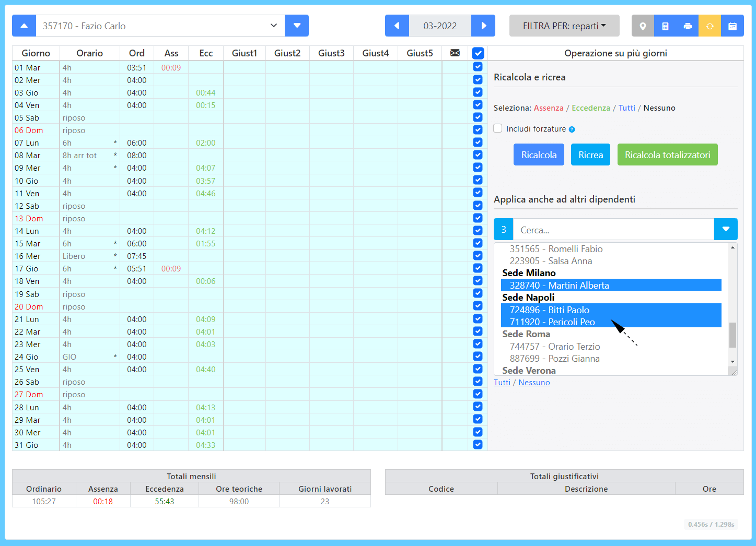Click the Giorno column header
Screen dimensions: 756x546
pos(36,53)
